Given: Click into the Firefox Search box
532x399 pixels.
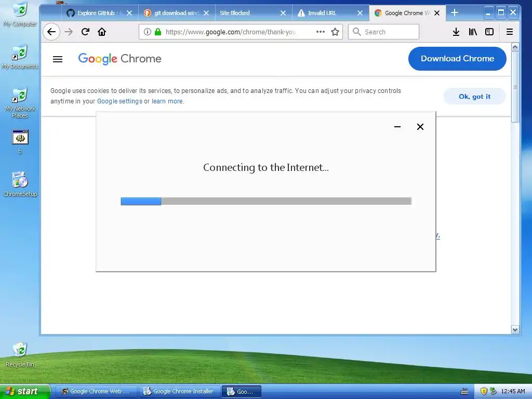Looking at the screenshot, I should [x=383, y=32].
